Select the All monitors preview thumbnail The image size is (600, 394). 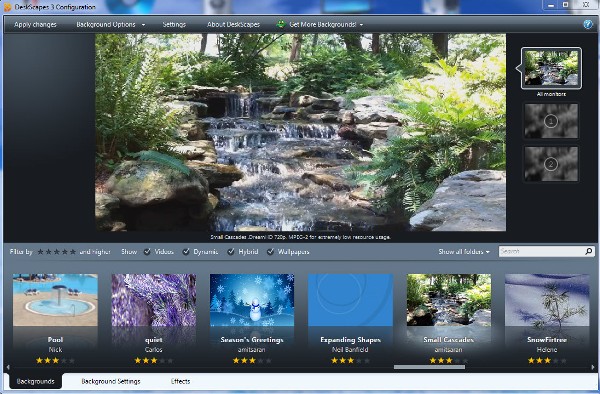click(551, 68)
